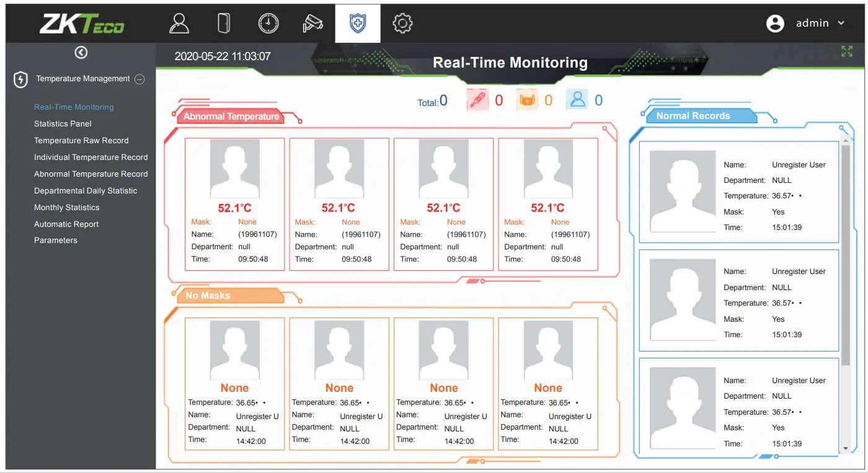Open Monthly Statistics
Viewport: 868px width, 473px height.
click(66, 207)
